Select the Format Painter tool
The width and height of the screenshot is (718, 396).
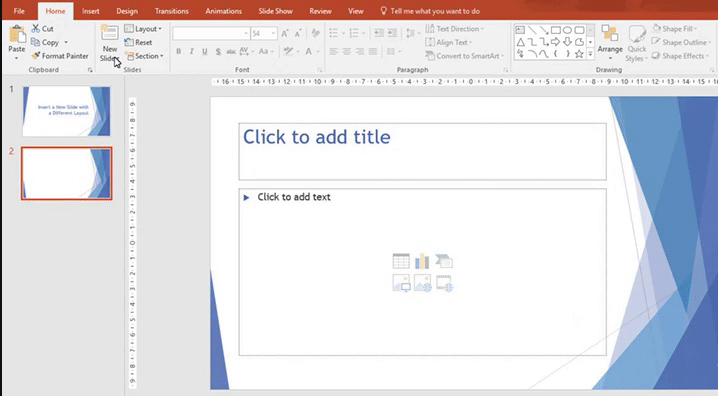[60, 56]
